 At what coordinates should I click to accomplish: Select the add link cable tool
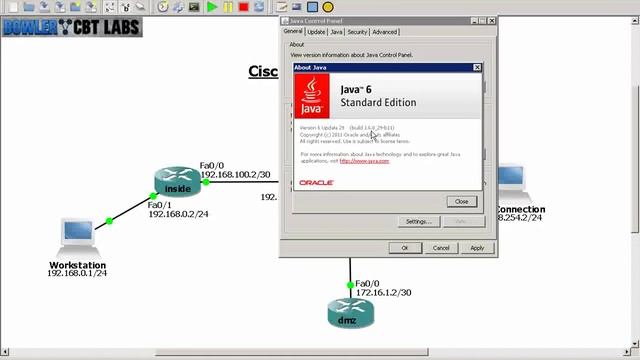point(140,7)
